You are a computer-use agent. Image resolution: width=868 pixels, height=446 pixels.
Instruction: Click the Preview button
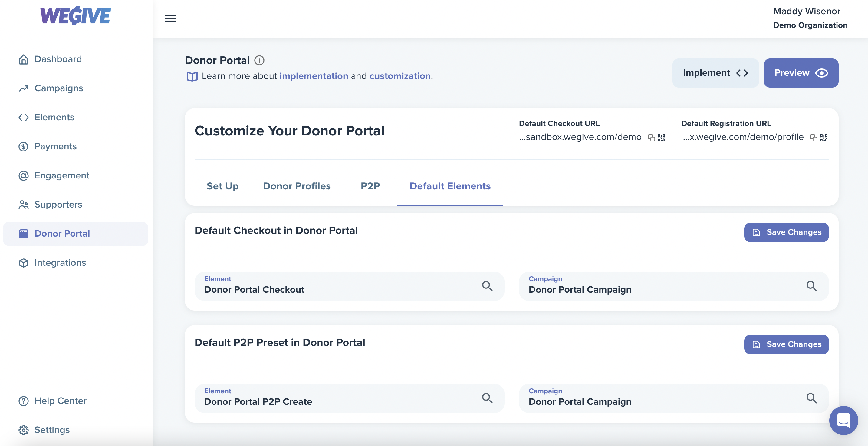click(x=801, y=73)
